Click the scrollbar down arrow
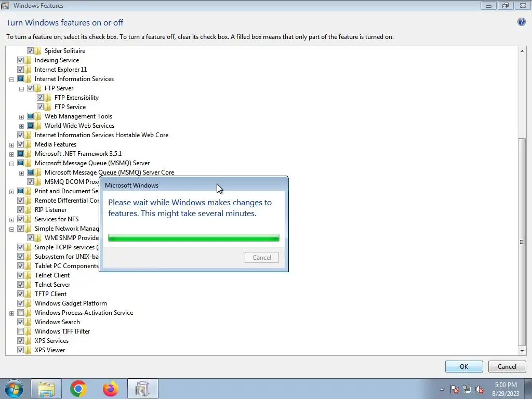The width and height of the screenshot is (532, 399). tap(522, 351)
